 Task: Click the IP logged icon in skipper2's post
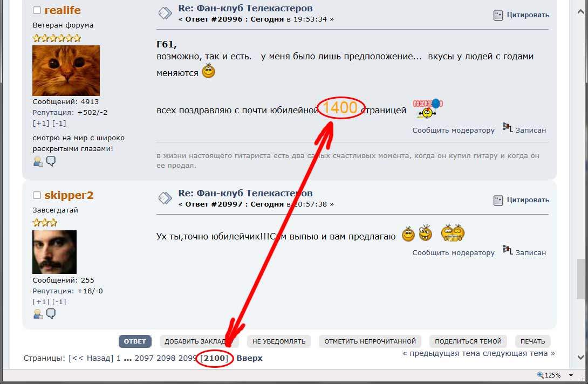pyautogui.click(x=508, y=250)
